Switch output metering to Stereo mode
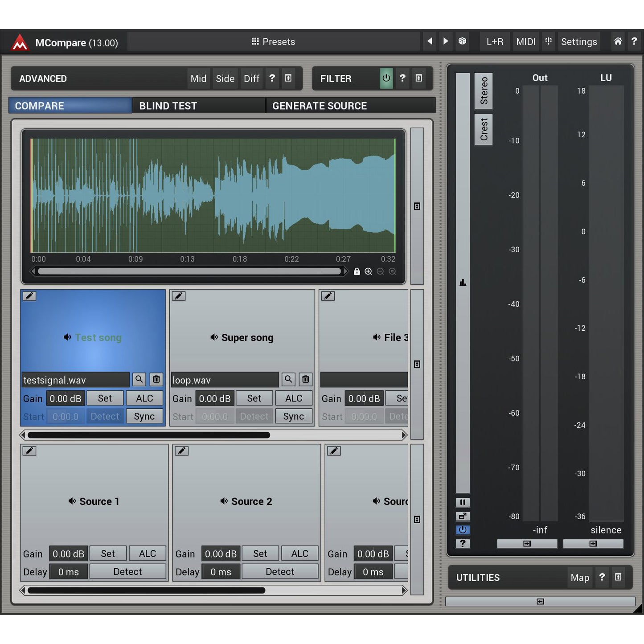The image size is (644, 644). pos(484,91)
